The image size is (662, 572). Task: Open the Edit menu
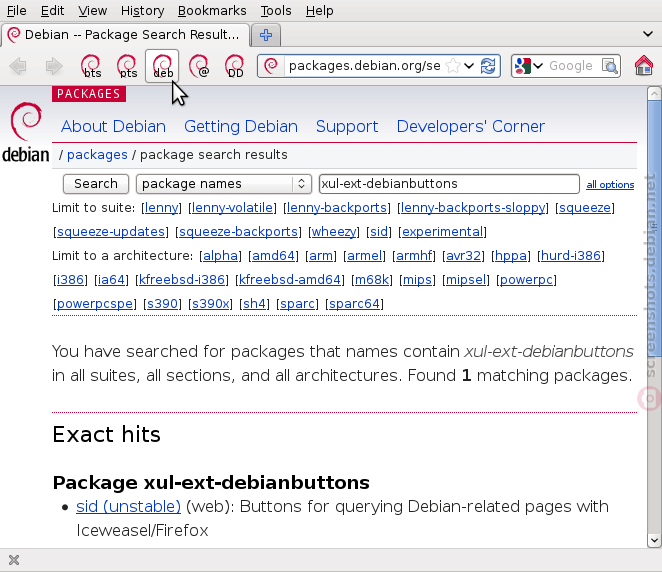coord(52,11)
